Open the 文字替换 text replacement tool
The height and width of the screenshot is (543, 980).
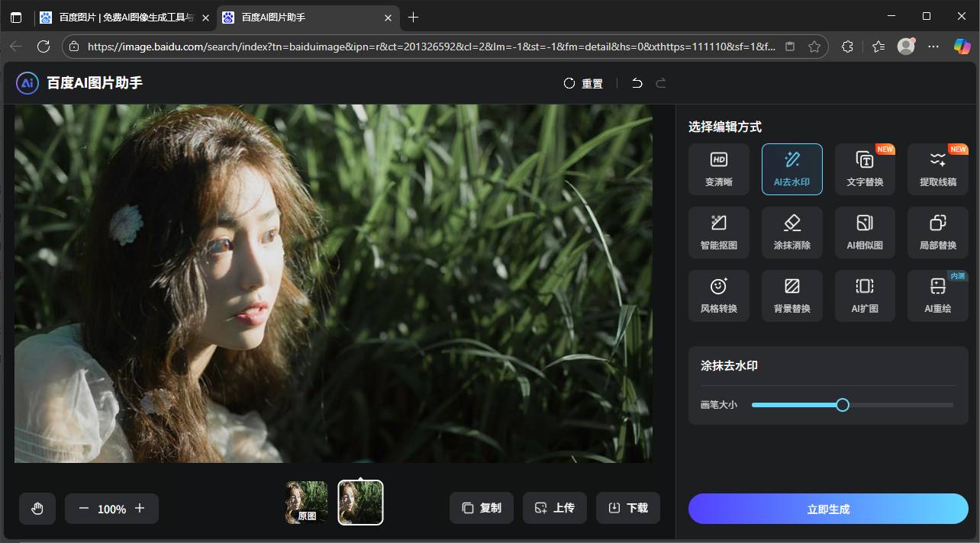(x=864, y=169)
